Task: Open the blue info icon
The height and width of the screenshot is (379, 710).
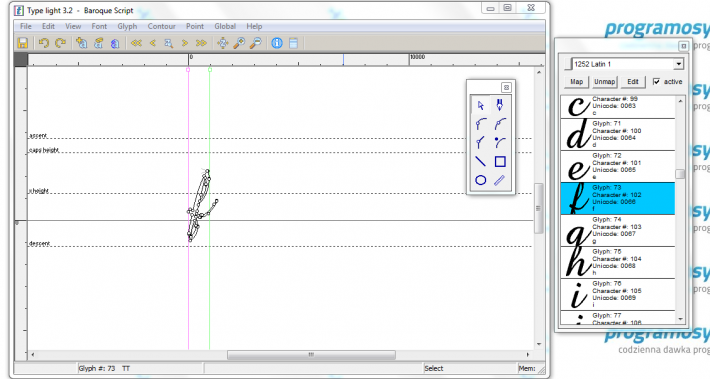Action: coord(277,43)
